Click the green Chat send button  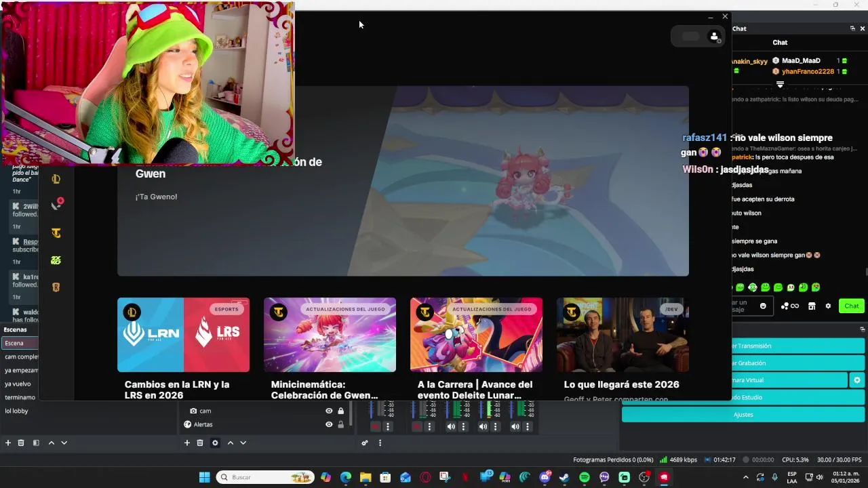click(852, 306)
